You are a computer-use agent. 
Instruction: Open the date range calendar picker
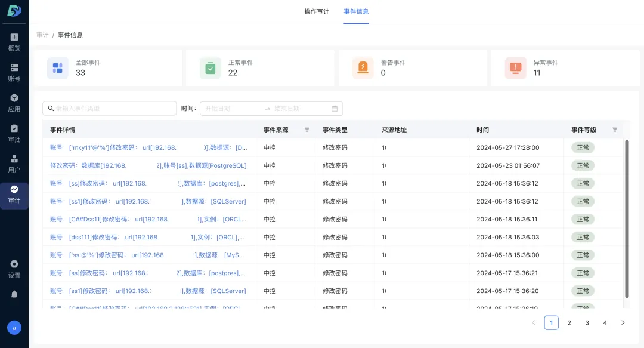click(336, 108)
